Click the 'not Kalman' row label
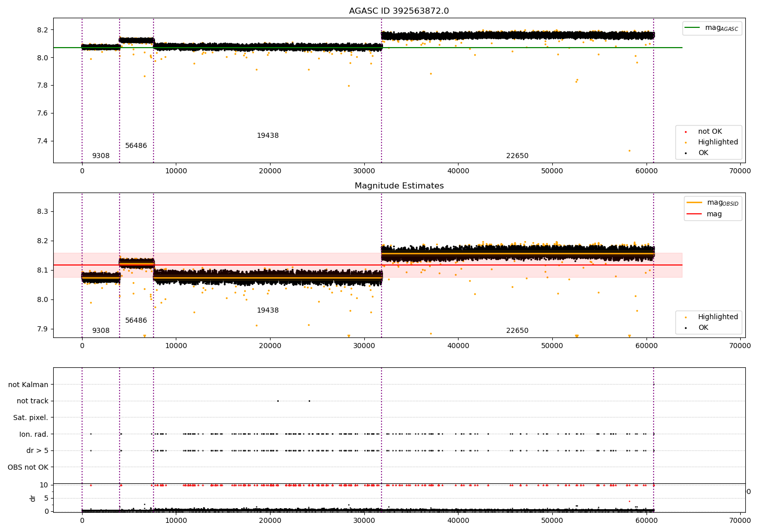 tap(28, 385)
